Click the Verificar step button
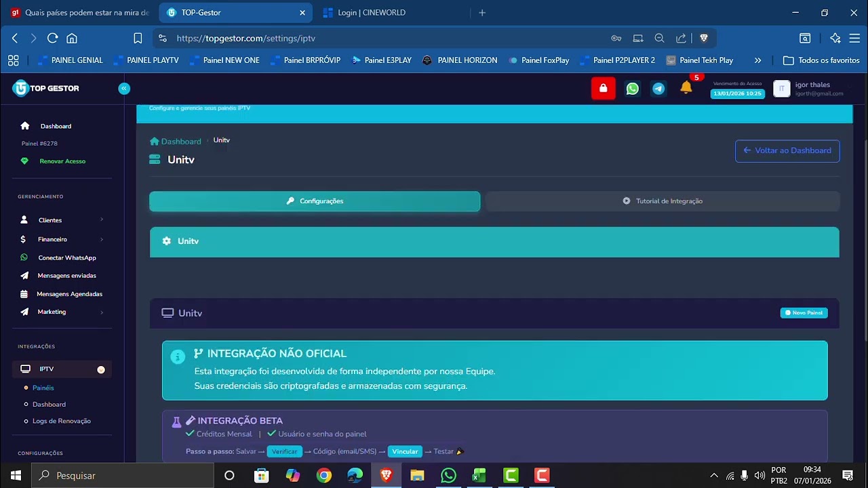 tap(284, 451)
